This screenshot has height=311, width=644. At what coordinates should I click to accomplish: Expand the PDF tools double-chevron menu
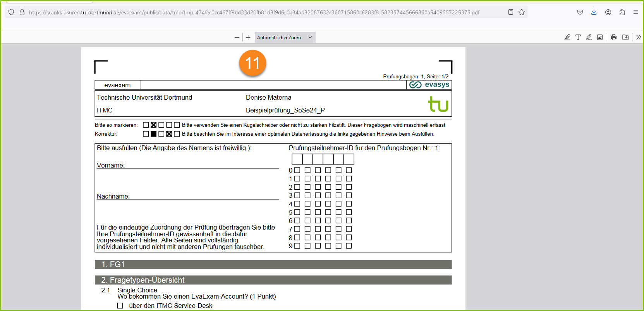pyautogui.click(x=639, y=37)
